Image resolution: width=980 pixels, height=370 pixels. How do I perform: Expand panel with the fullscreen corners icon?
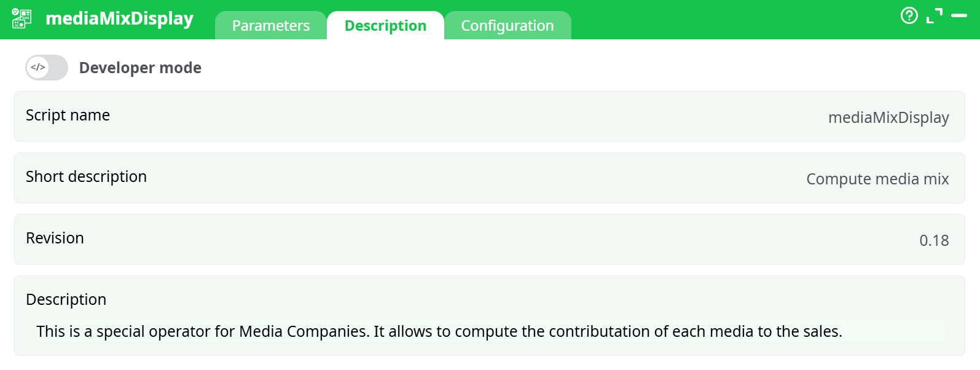coord(934,16)
